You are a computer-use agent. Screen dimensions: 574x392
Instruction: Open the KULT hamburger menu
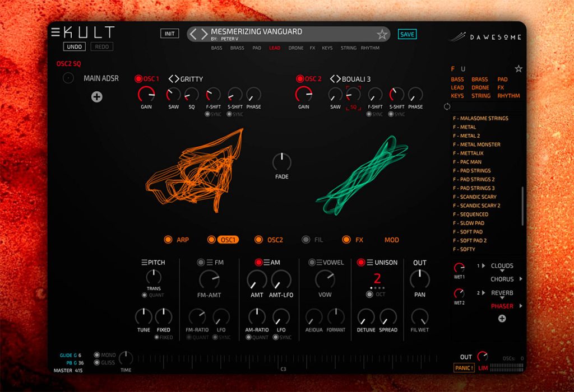point(55,32)
